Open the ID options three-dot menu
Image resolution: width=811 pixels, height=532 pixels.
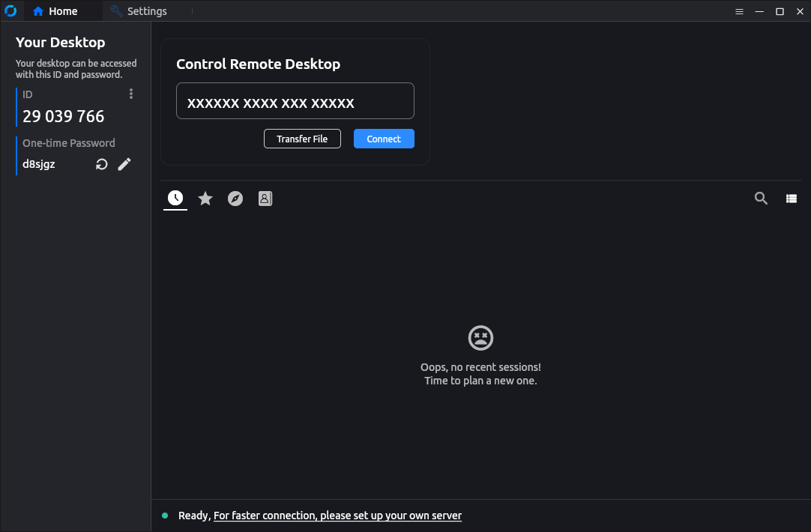coord(130,93)
